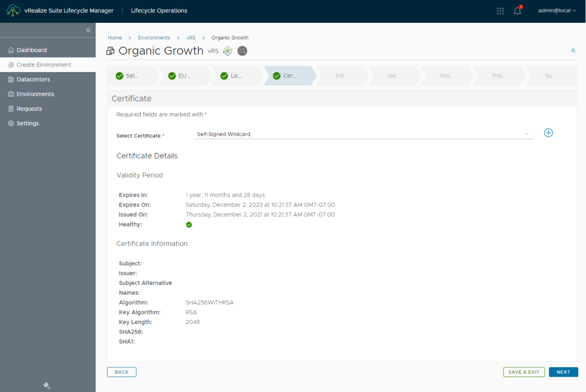This screenshot has width=586, height=392.
Task: Click the pin icon at sidebar bottom
Action: pyautogui.click(x=47, y=385)
